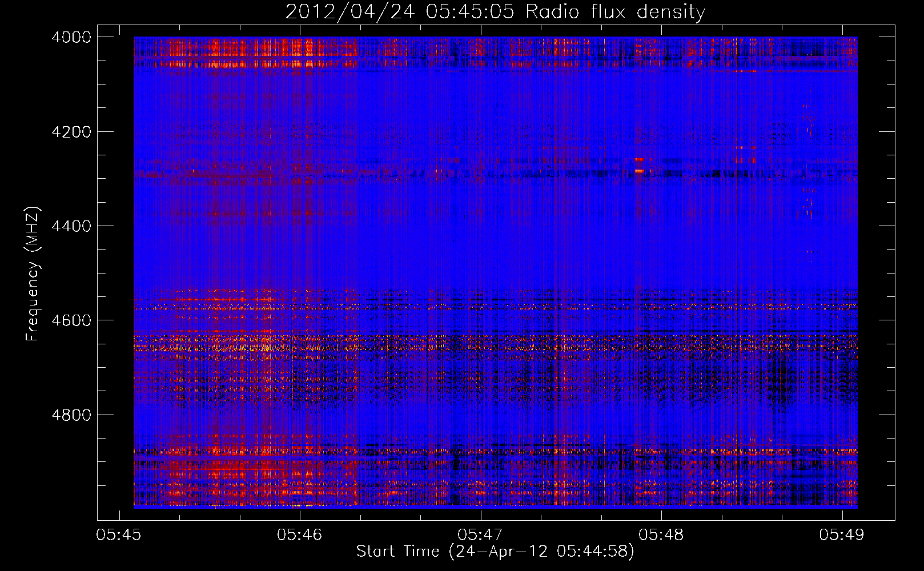Click the 4000 frequency axis label
The image size is (924, 571).
point(71,37)
